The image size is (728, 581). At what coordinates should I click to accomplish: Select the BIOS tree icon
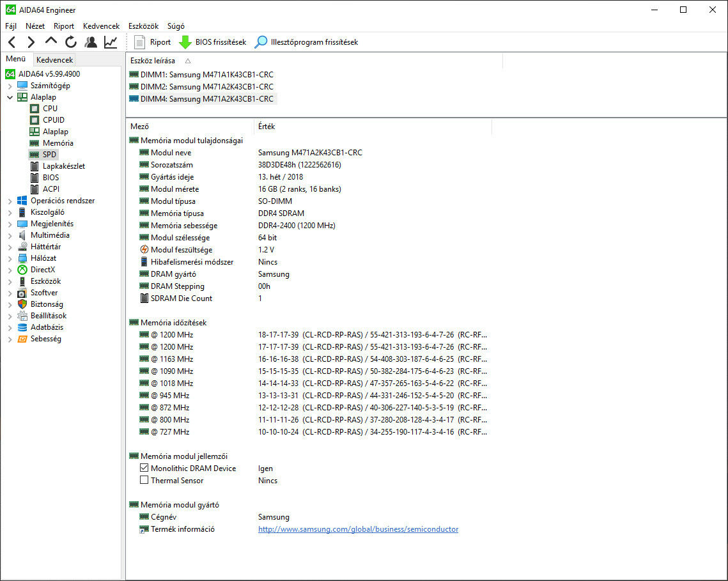click(x=35, y=178)
